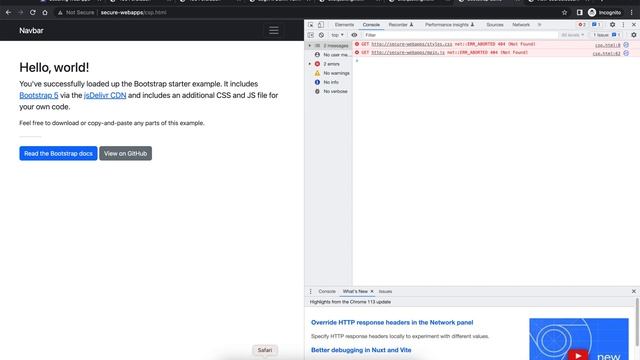Click the Not Secure warning in address bar
640x360 pixels.
pyautogui.click(x=76, y=13)
